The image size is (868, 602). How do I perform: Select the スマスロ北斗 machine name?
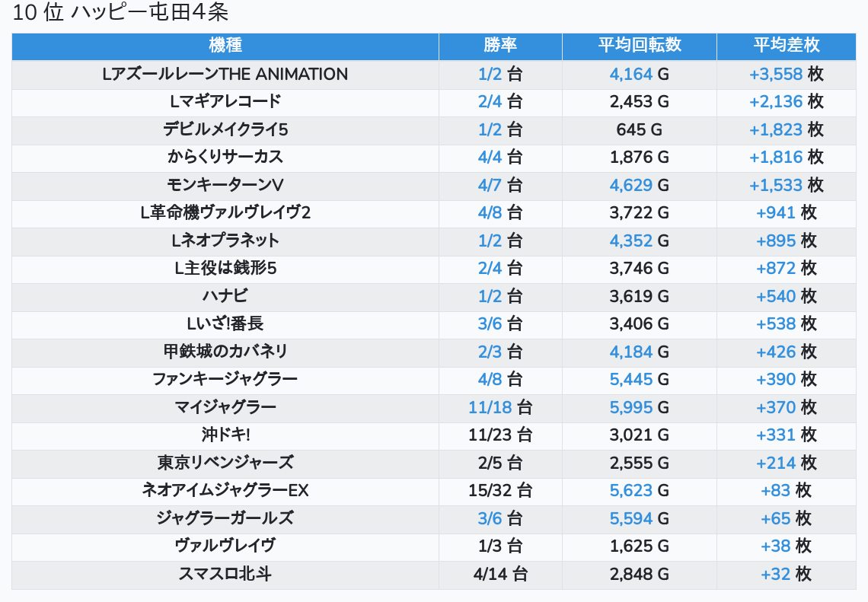click(x=225, y=574)
